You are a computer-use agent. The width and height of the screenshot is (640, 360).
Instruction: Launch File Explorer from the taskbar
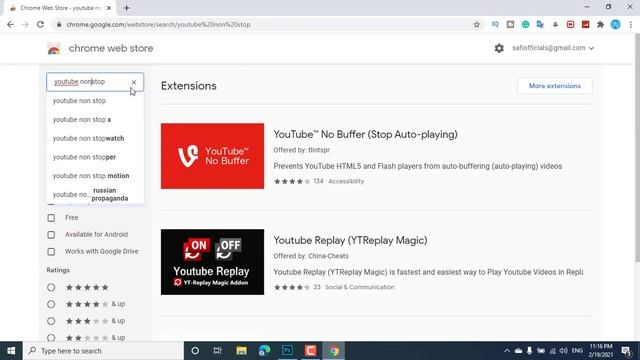(241, 351)
